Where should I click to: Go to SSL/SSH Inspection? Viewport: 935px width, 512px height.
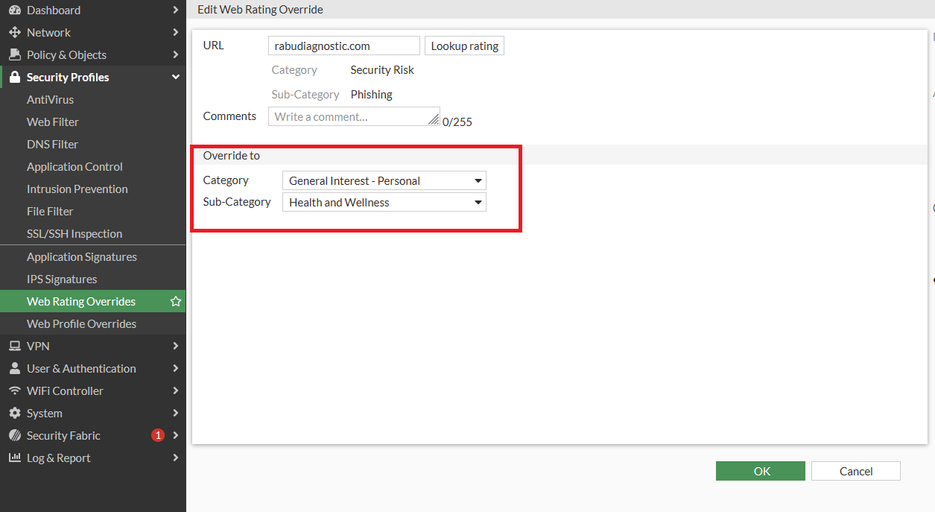tap(75, 234)
